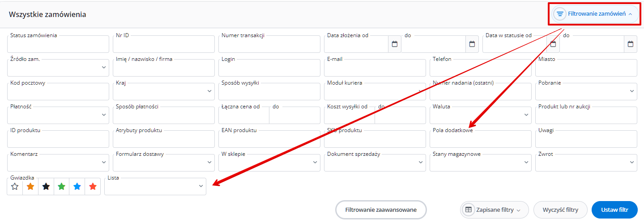Click into the E-mail field
This screenshot has height=223, width=644.
pos(375,68)
